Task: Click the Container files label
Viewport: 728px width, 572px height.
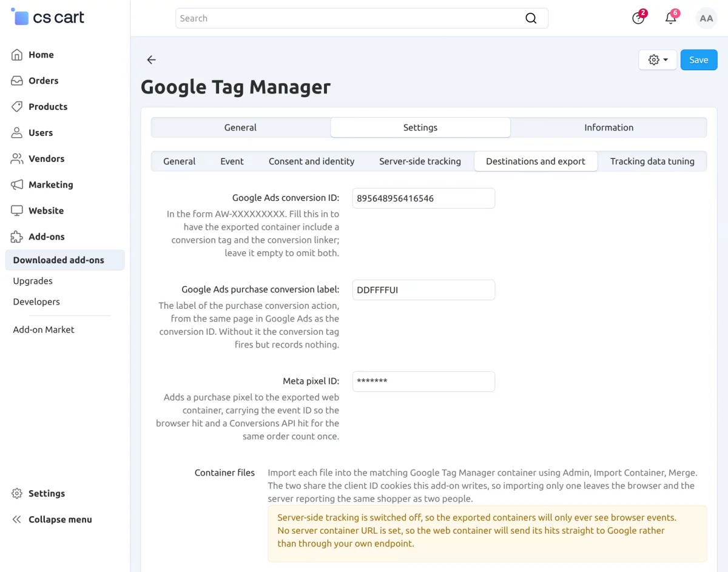Action: (224, 473)
